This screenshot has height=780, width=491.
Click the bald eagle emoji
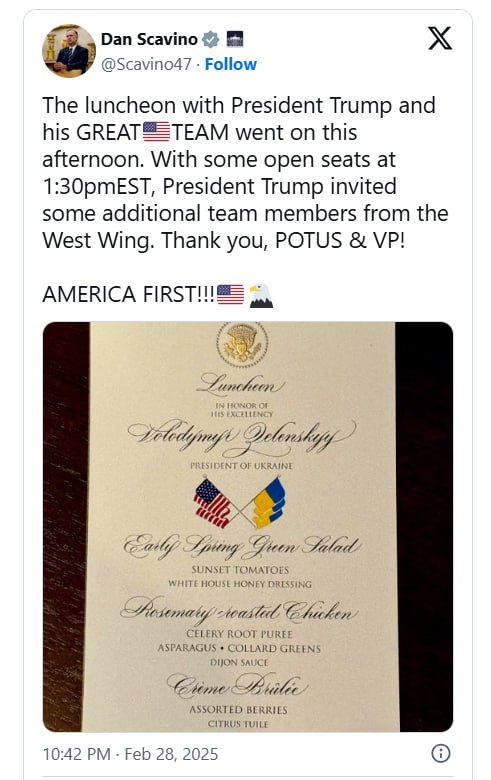[x=261, y=295]
